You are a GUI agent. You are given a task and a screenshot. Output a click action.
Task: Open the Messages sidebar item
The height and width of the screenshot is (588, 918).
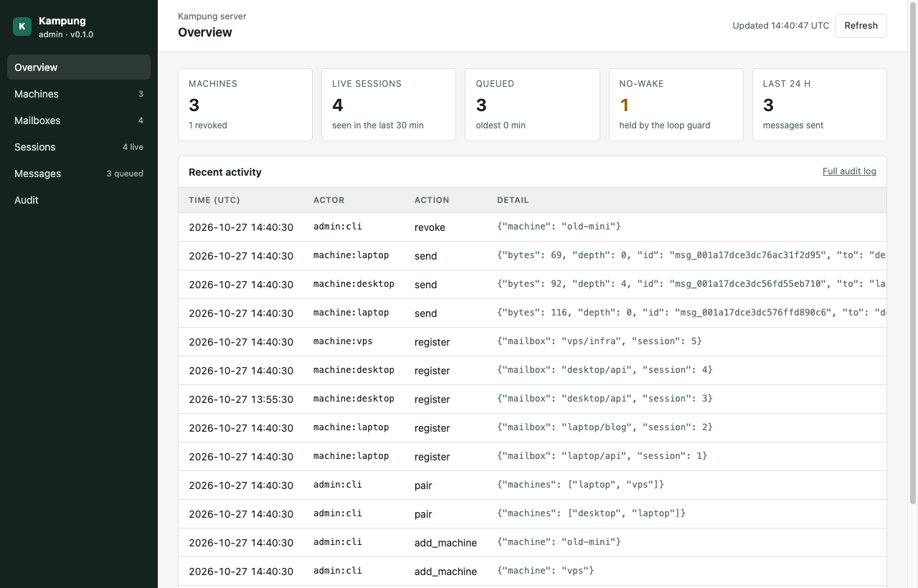79,174
